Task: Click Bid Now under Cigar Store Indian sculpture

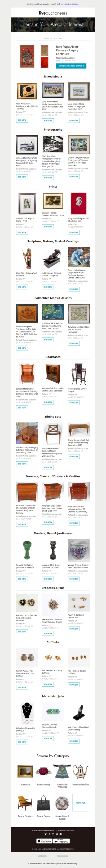Action: click(22, 287)
